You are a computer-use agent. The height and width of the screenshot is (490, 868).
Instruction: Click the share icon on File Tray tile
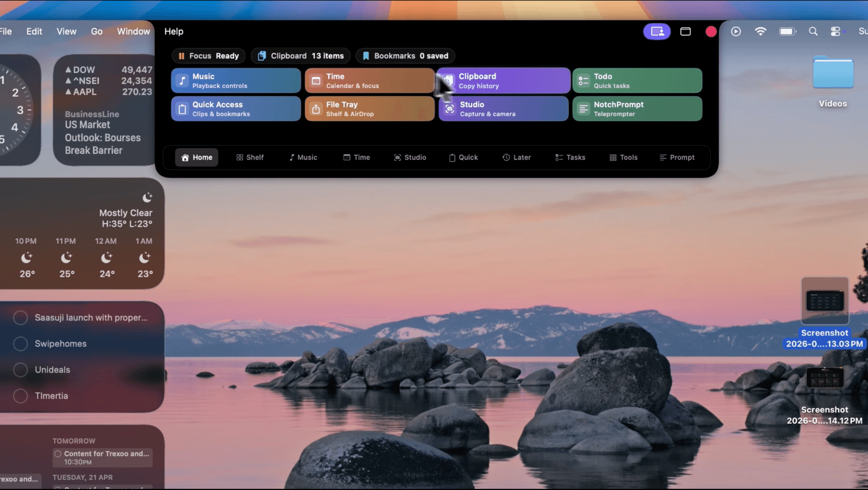(316, 109)
